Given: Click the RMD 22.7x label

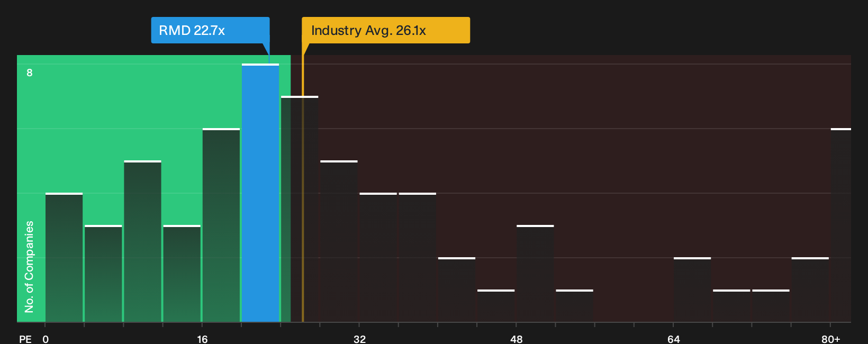Looking at the screenshot, I should tap(210, 30).
